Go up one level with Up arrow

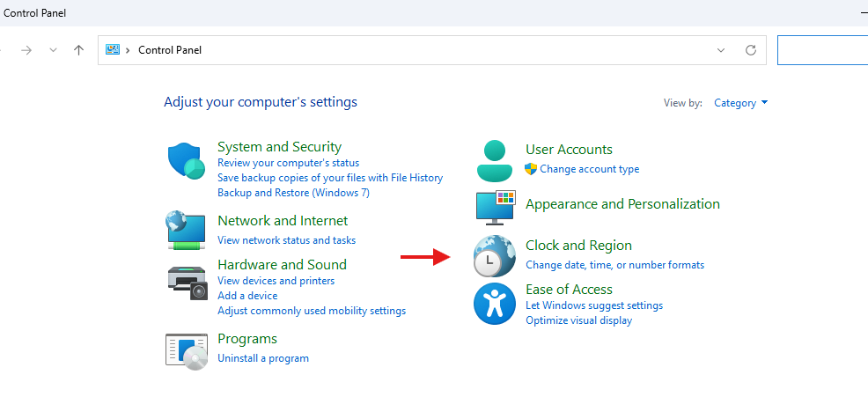(x=79, y=50)
